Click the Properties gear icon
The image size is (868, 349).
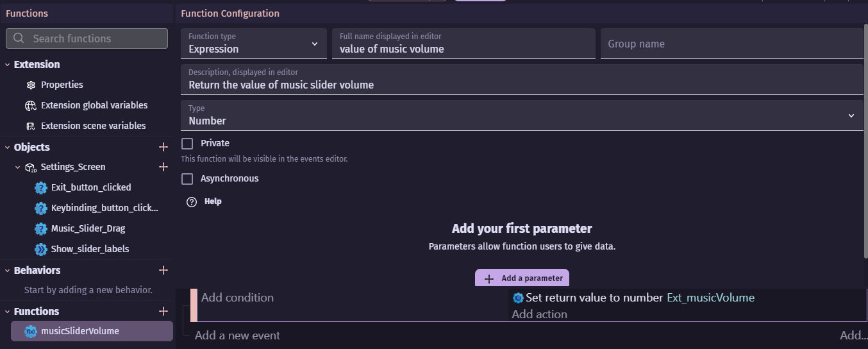(x=31, y=85)
